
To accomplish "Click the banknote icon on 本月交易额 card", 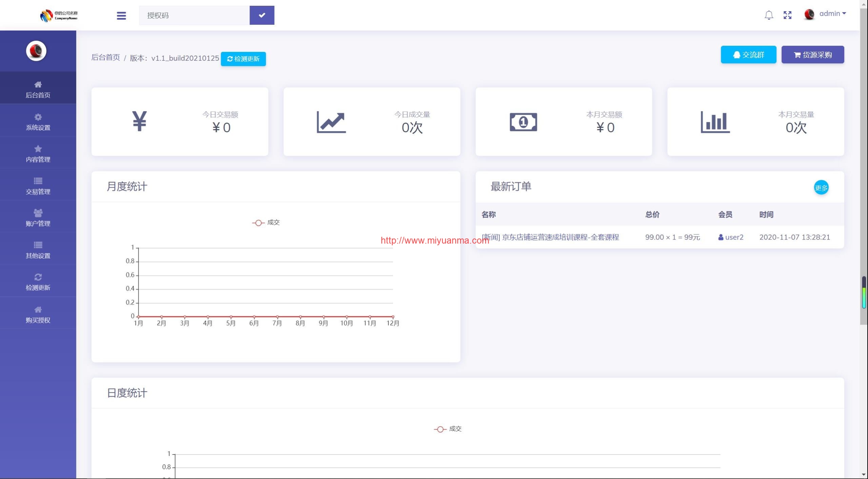I will pos(523,122).
